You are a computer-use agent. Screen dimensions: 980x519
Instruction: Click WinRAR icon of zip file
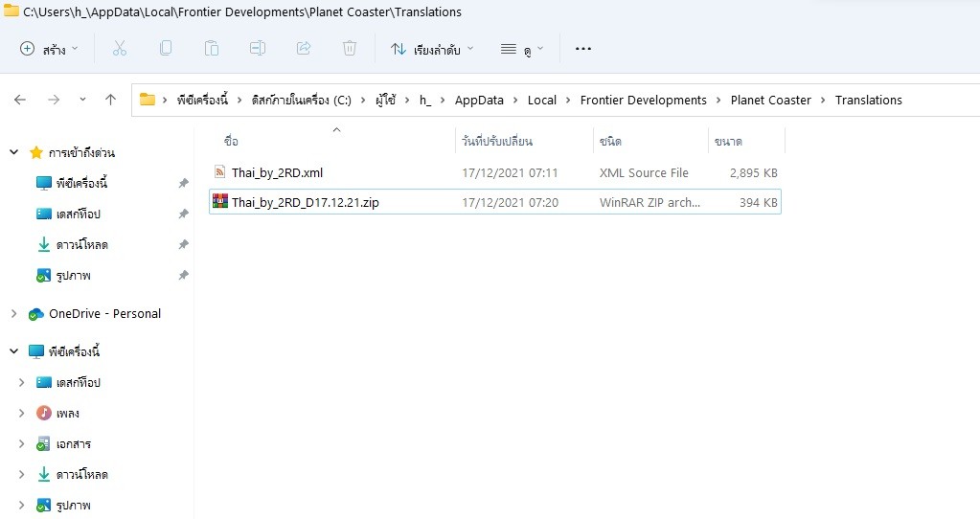point(220,201)
